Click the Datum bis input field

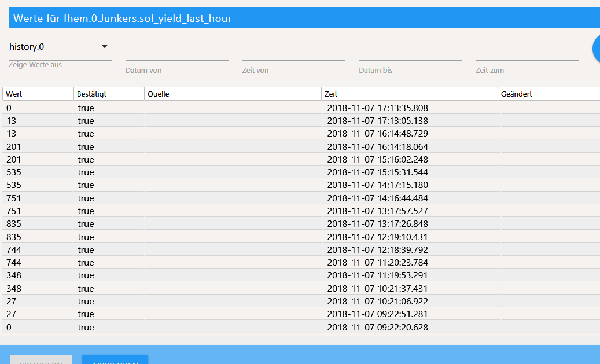point(410,52)
